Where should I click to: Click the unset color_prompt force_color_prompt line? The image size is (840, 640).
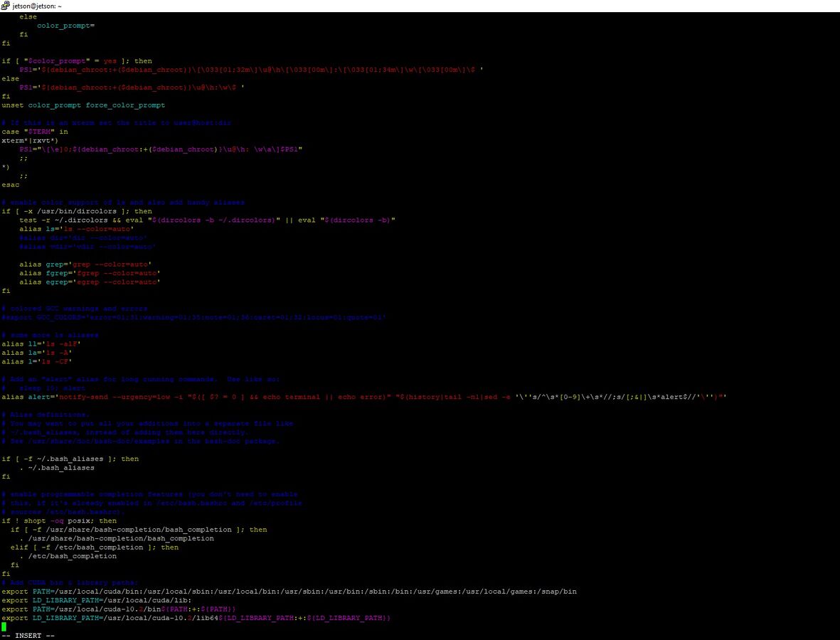tap(83, 105)
